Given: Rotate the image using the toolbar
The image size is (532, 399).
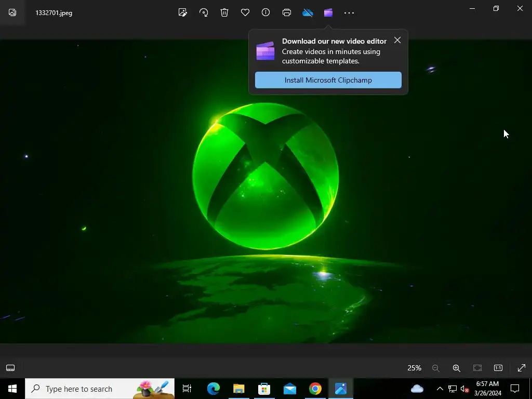Looking at the screenshot, I should pyautogui.click(x=204, y=12).
